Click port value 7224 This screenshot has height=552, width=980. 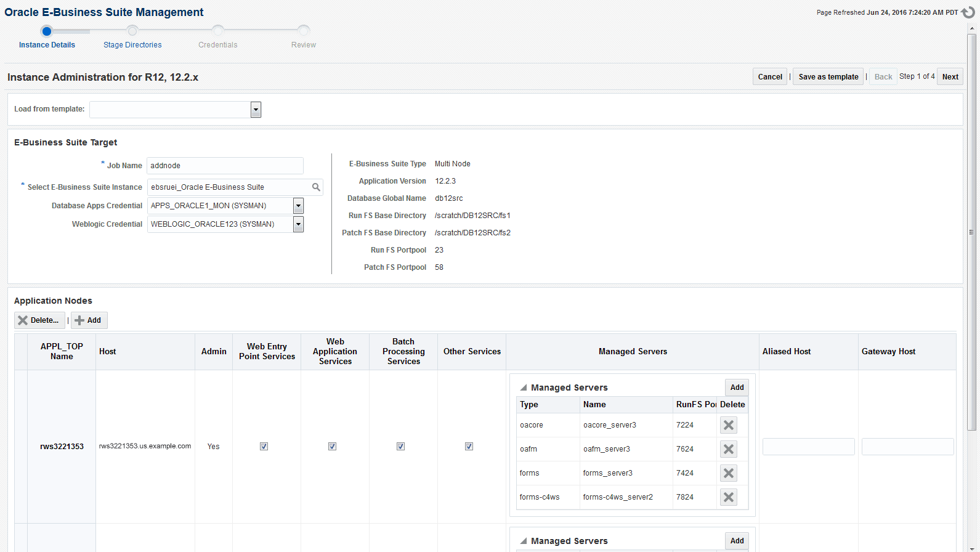(x=685, y=425)
